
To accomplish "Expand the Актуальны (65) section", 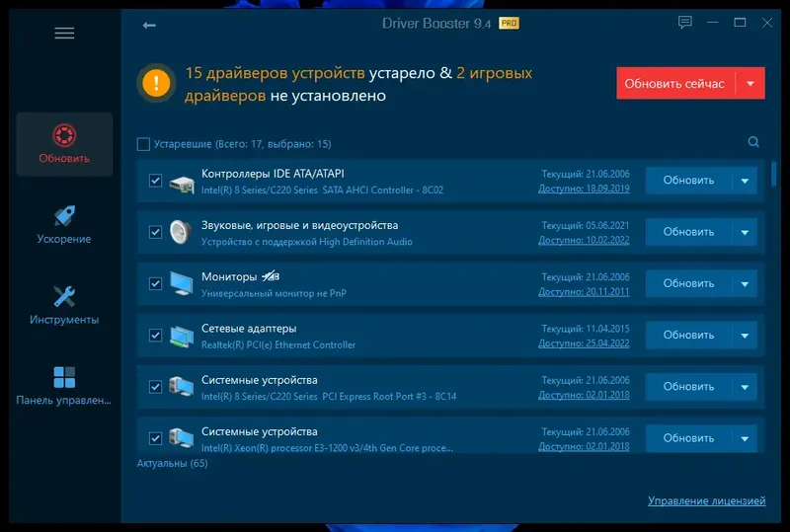I will pos(172,463).
